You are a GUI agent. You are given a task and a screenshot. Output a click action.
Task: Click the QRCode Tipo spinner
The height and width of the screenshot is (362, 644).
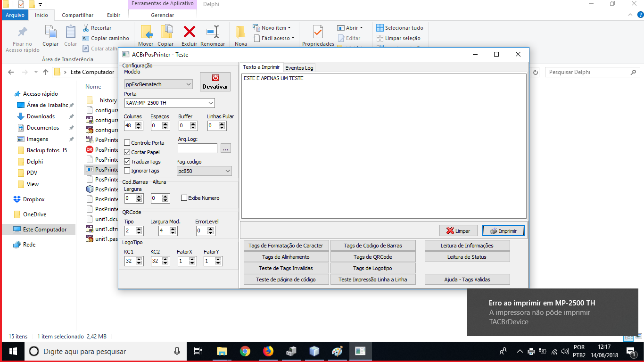point(134,230)
